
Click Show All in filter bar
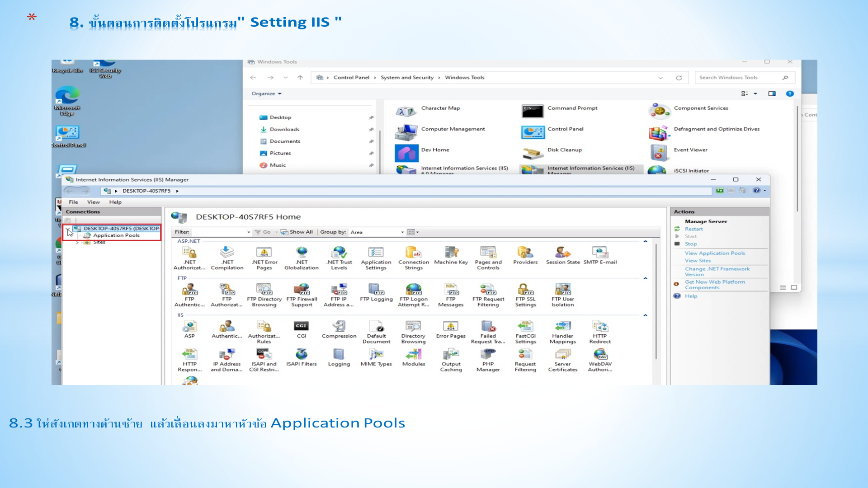point(297,232)
